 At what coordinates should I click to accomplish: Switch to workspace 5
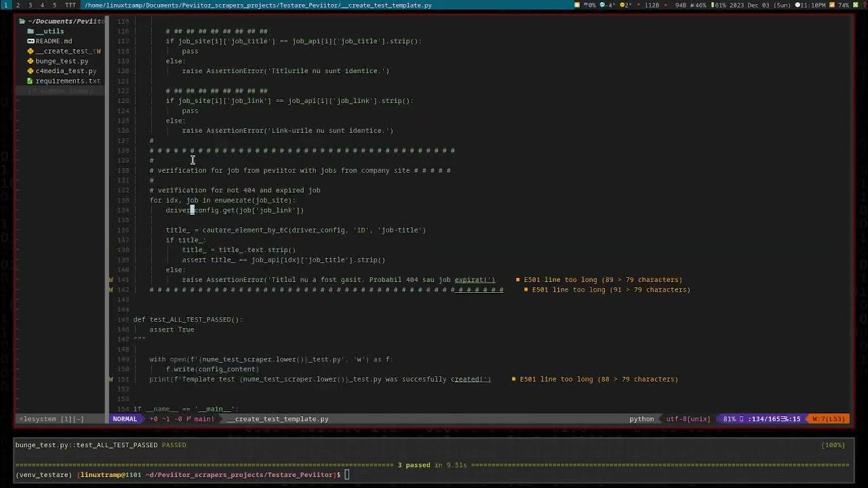click(x=54, y=5)
